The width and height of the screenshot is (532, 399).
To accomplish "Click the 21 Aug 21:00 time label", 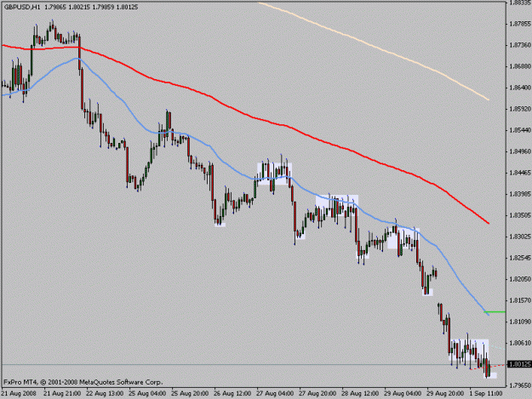I will point(62,394).
